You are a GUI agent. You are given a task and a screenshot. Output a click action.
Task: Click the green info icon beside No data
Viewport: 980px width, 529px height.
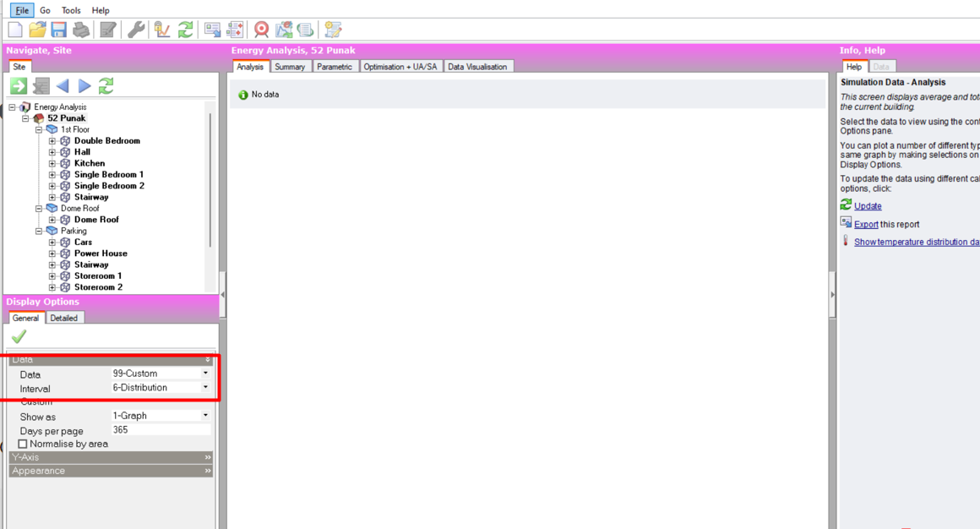tap(243, 95)
